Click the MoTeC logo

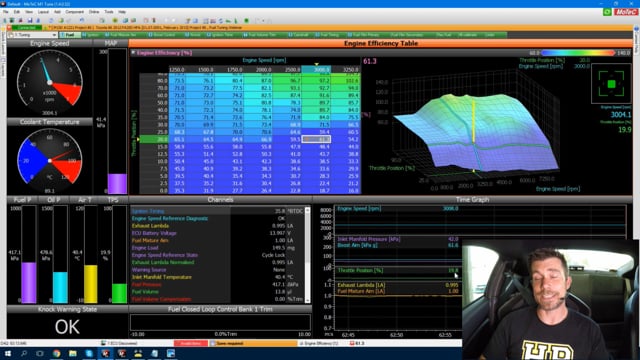[x=625, y=12]
